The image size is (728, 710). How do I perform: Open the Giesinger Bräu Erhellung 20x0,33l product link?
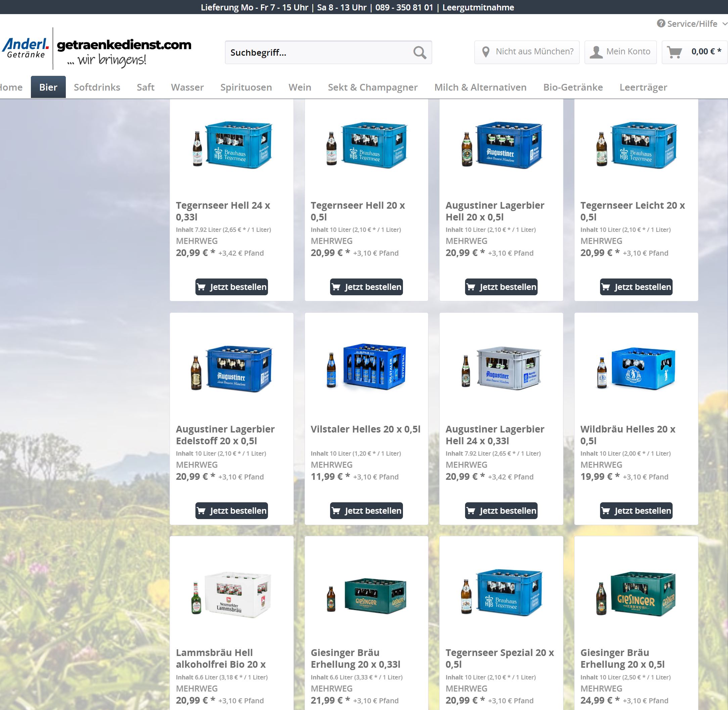click(x=356, y=659)
